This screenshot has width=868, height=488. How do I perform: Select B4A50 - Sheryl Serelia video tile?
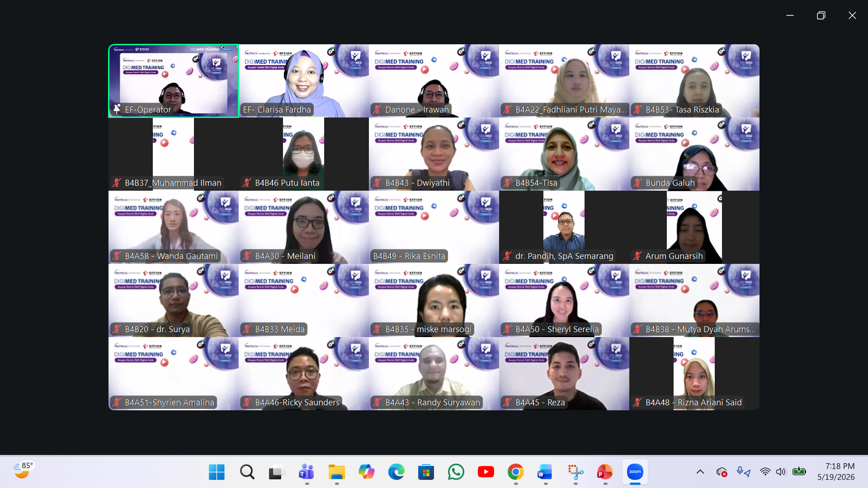[x=564, y=300]
